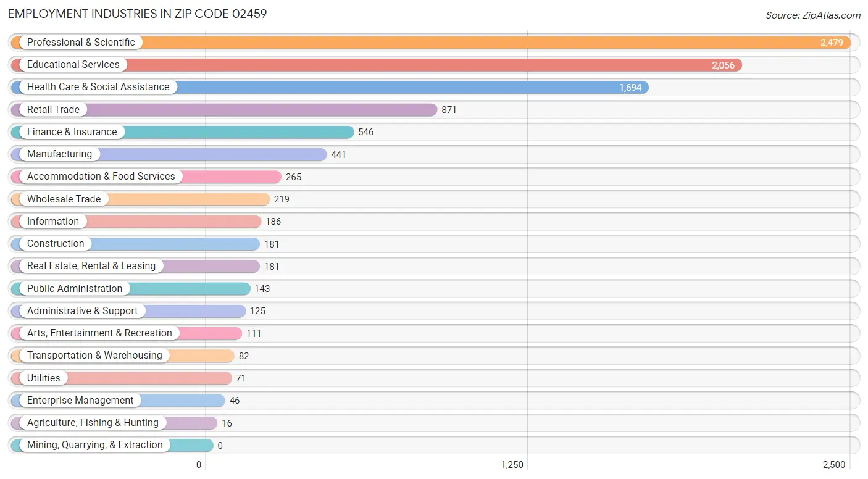The width and height of the screenshot is (868, 479).
Task: Click the 871 Retail Trade value
Action: tap(449, 110)
